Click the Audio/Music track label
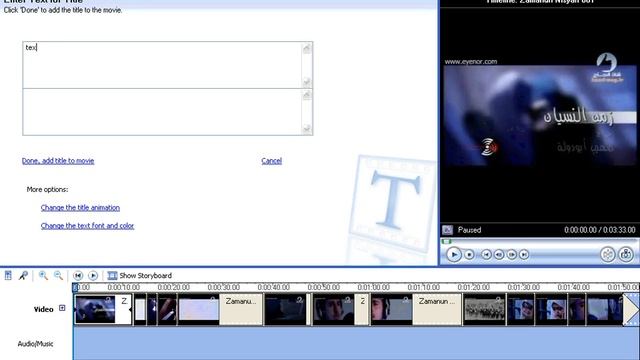Viewport: 640px width, 360px height. (x=36, y=344)
